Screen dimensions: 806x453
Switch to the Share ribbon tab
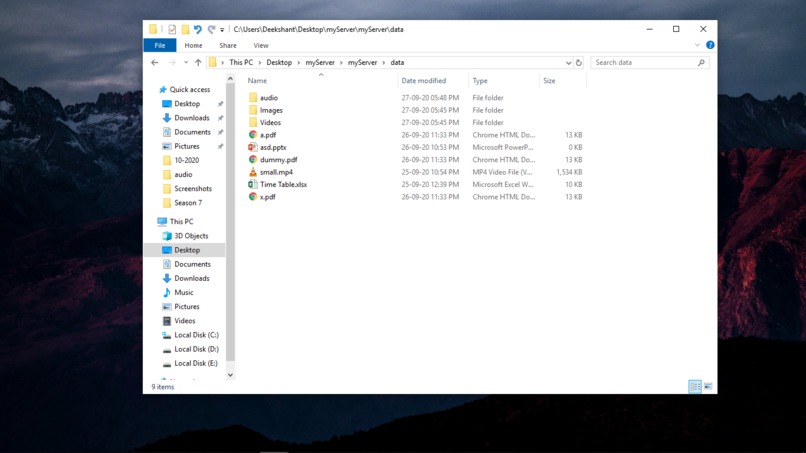coord(228,45)
